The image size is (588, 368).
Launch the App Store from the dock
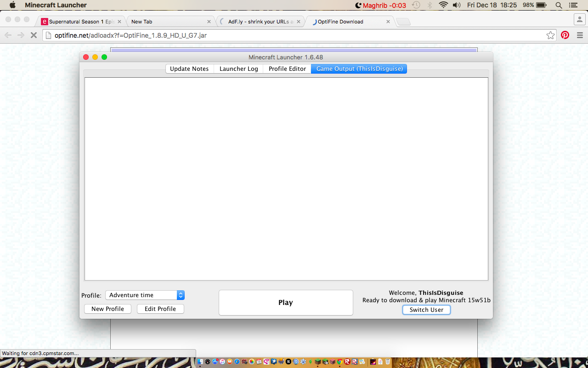(x=215, y=362)
